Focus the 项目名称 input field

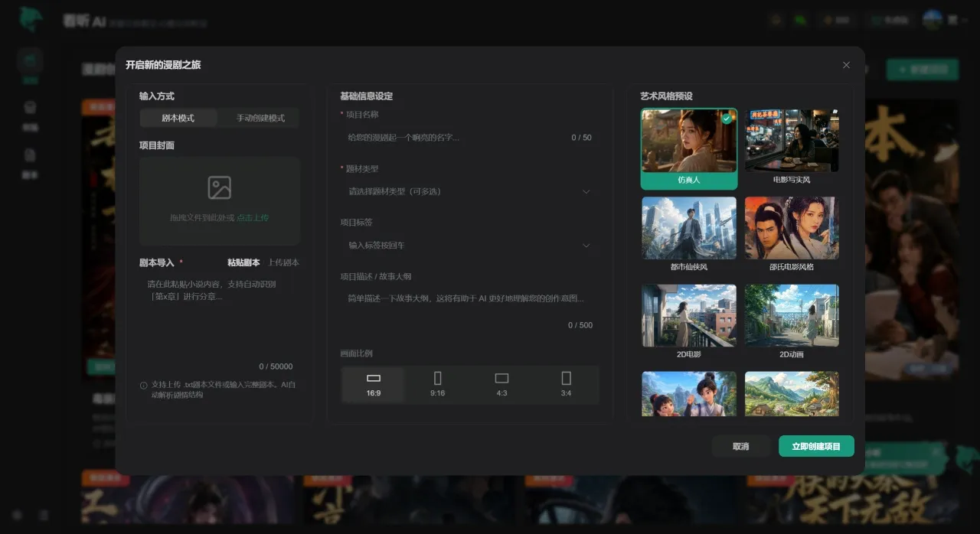[x=469, y=138]
